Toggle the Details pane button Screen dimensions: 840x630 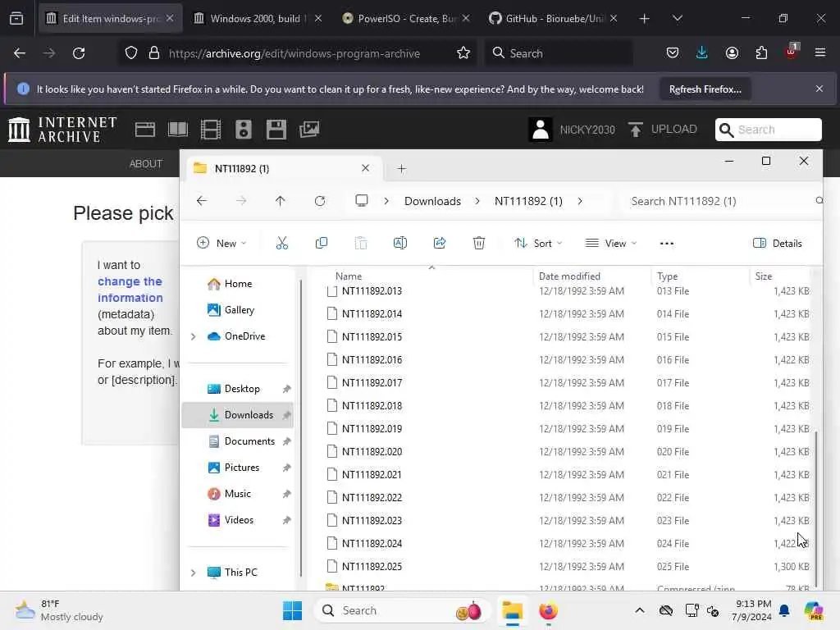(778, 243)
